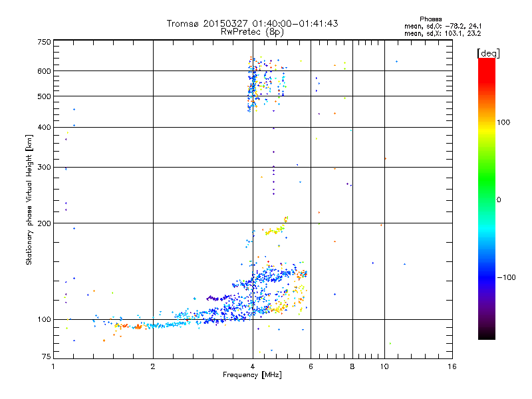
Task: Click the colorbar tick label '100'
Action: (x=503, y=122)
